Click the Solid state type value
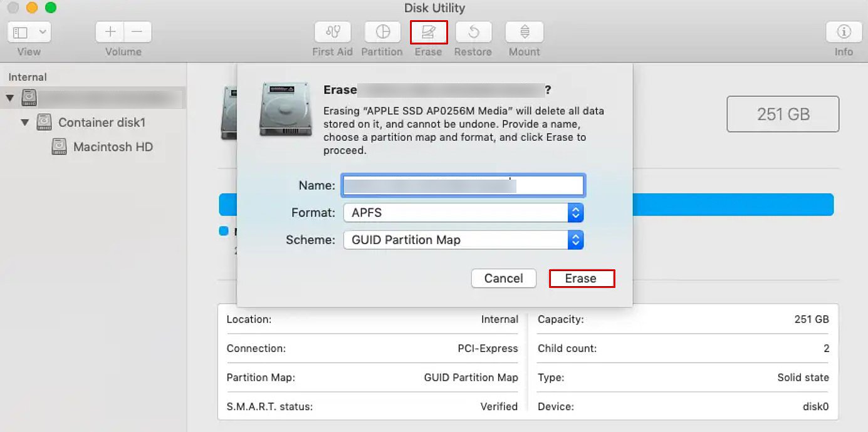 pos(803,378)
